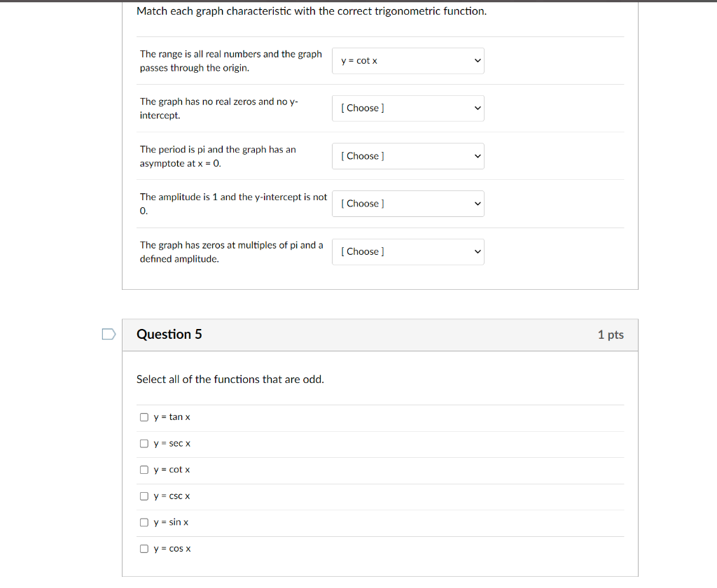The image size is (717, 588).
Task: Check the y = sin x checkbox
Action: coord(144,522)
